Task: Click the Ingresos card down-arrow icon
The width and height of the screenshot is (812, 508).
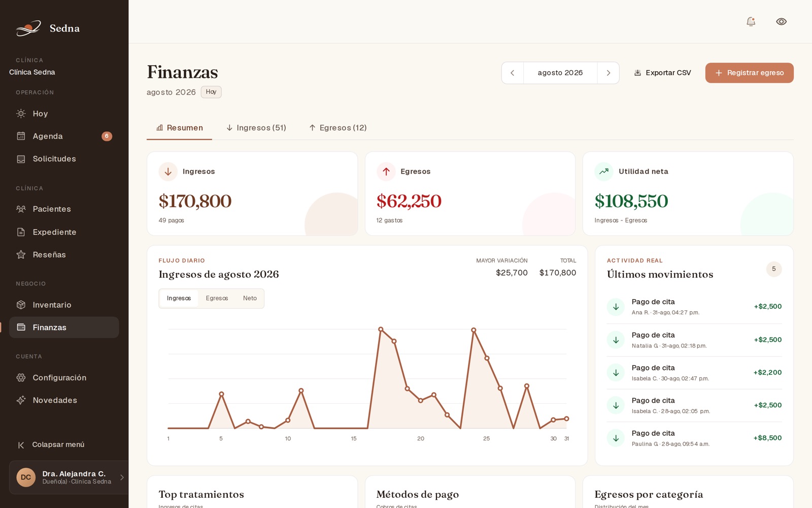Action: [168, 172]
